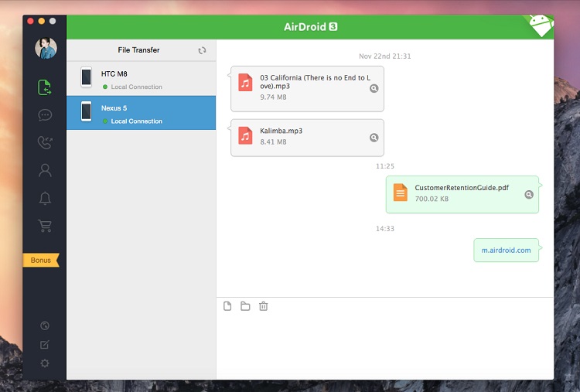The image size is (580, 392).
Task: Open the user profile avatar
Action: (x=46, y=48)
